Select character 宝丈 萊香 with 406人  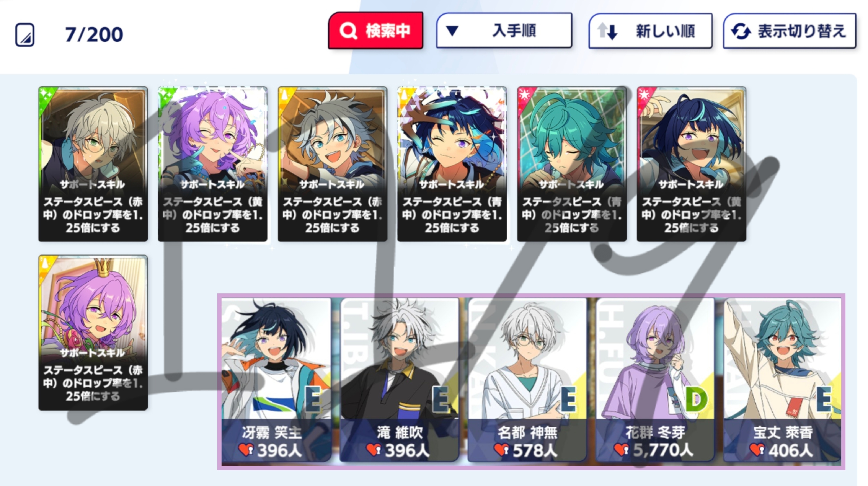[x=782, y=380]
